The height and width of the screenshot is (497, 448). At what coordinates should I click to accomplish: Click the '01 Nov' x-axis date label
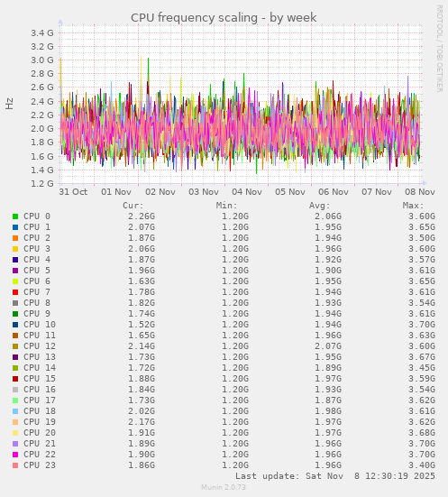tap(116, 192)
